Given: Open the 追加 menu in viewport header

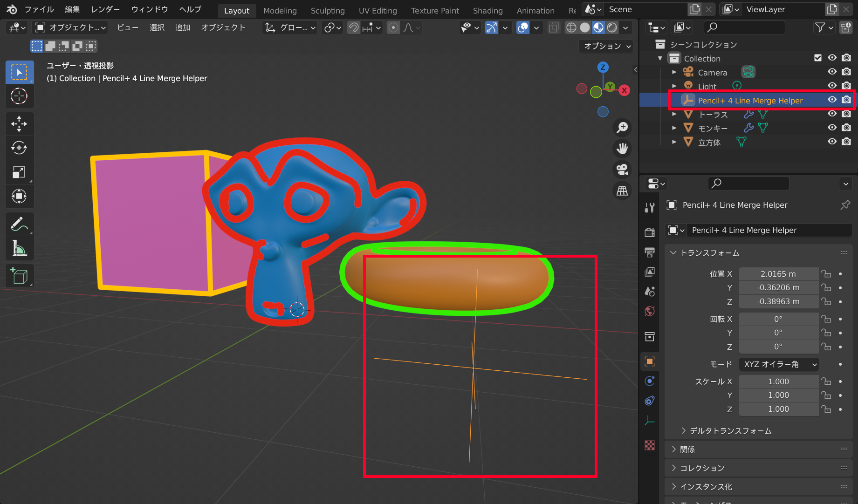Looking at the screenshot, I should tap(183, 27).
